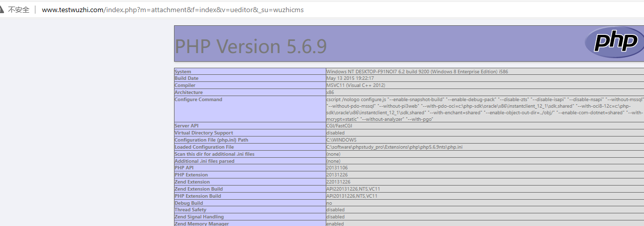Click the System row label

183,72
